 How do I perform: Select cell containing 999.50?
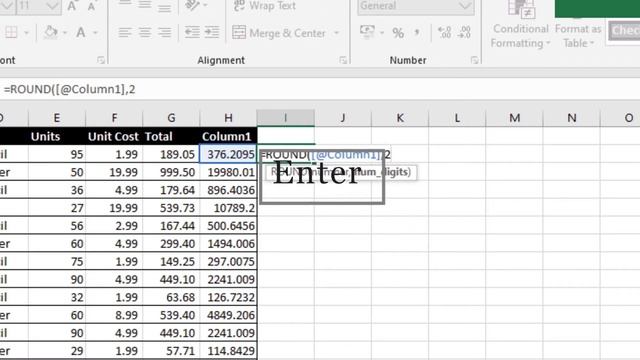[x=171, y=172]
